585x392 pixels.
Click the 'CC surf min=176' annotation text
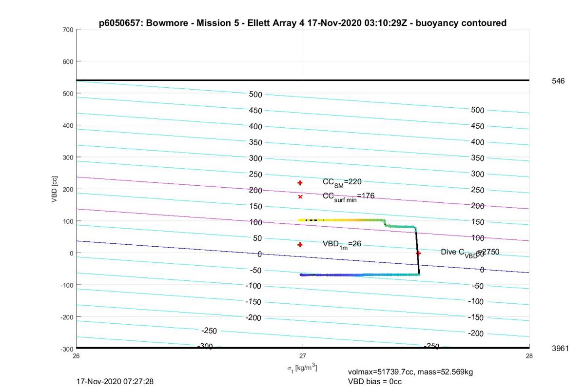(x=349, y=196)
